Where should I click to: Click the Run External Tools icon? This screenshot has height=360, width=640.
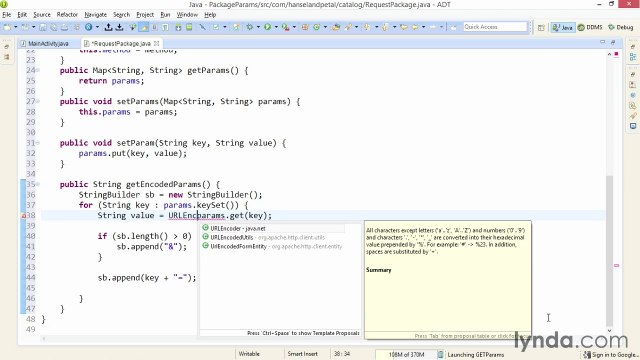[285, 27]
